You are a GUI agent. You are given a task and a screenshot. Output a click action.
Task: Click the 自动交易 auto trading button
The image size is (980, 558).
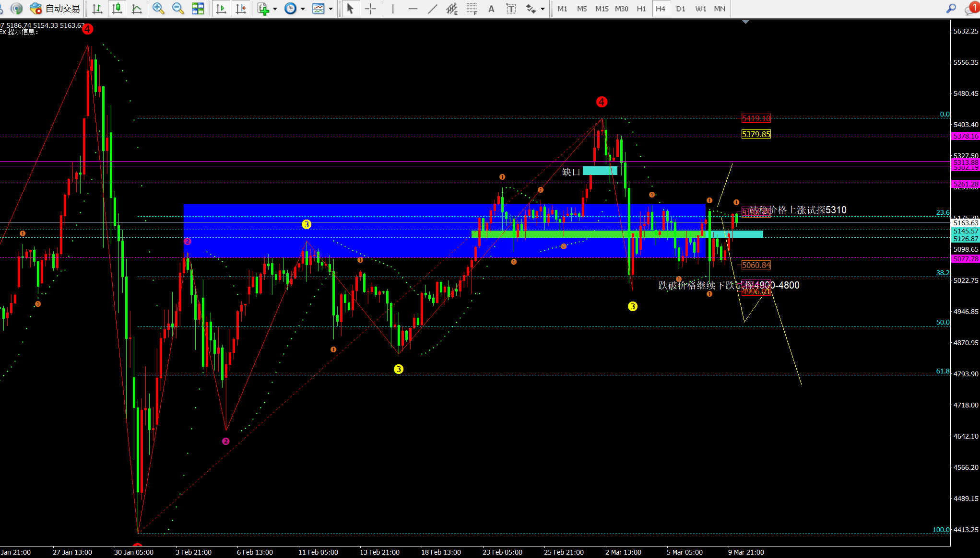coord(55,9)
